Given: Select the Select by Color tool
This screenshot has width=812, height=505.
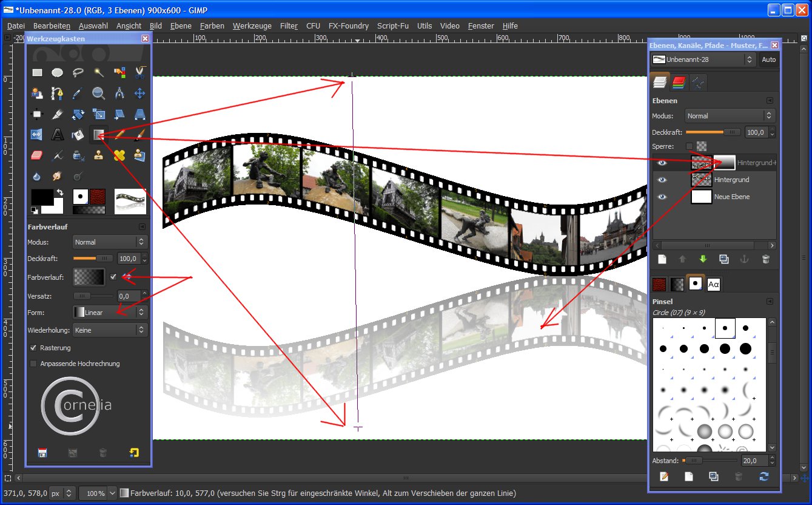Looking at the screenshot, I should coord(119,73).
